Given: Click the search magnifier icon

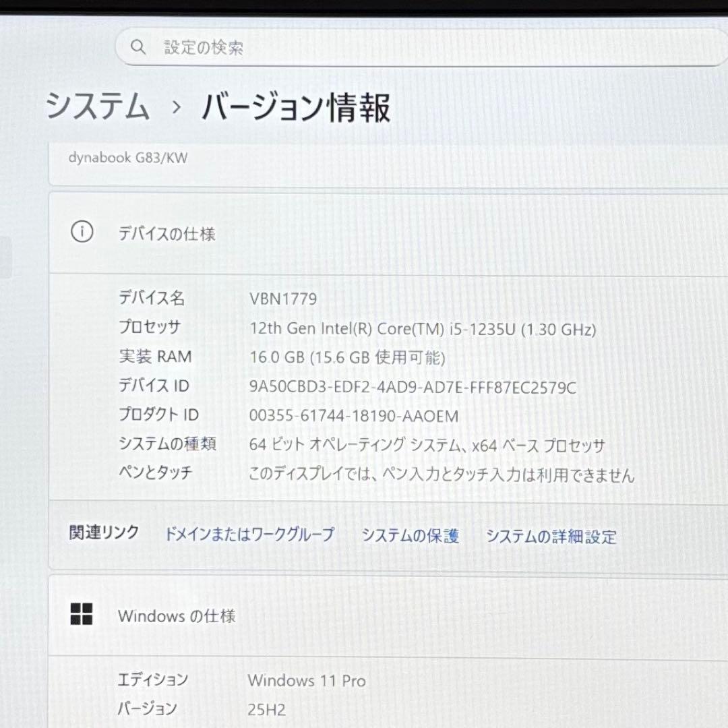Looking at the screenshot, I should [x=138, y=47].
